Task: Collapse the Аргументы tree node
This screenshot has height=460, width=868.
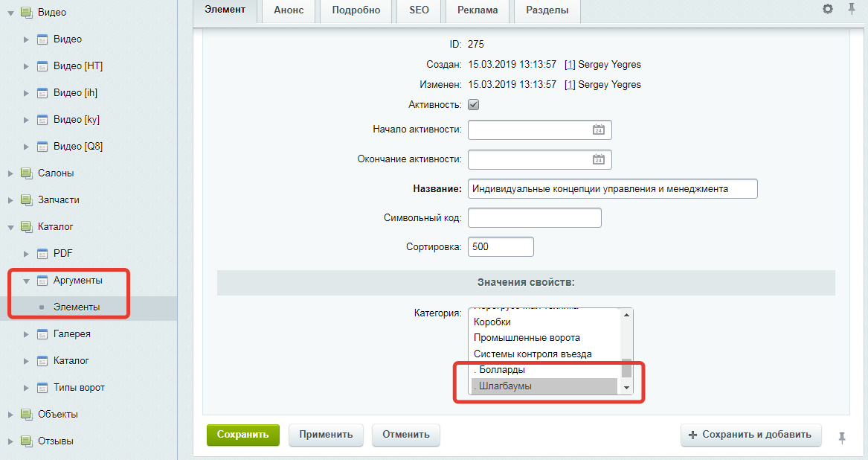Action: 26,281
